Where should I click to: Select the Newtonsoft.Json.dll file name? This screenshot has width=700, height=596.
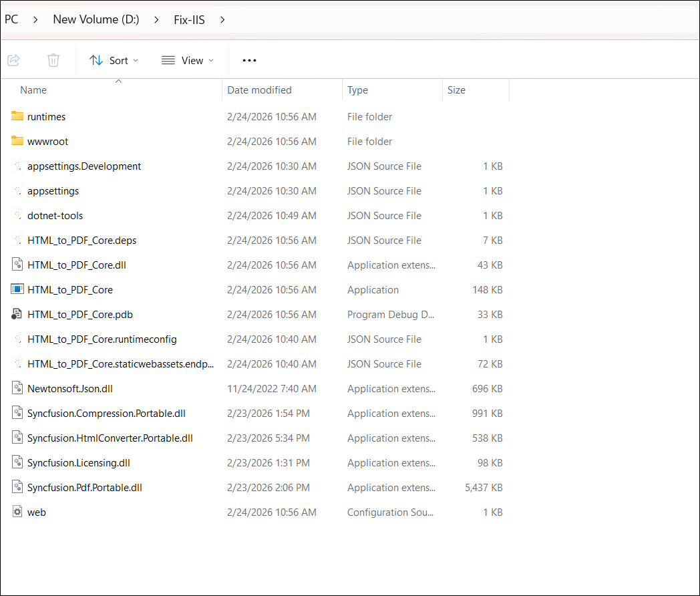tap(70, 388)
